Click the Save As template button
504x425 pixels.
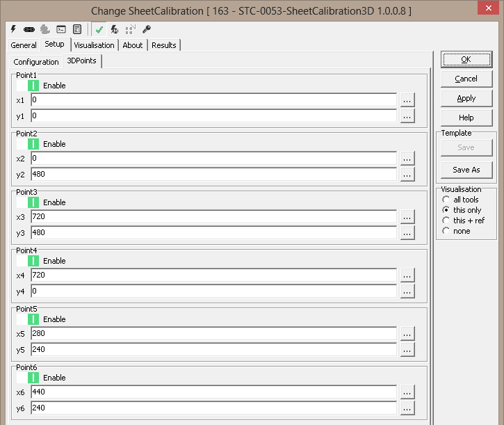(x=466, y=170)
